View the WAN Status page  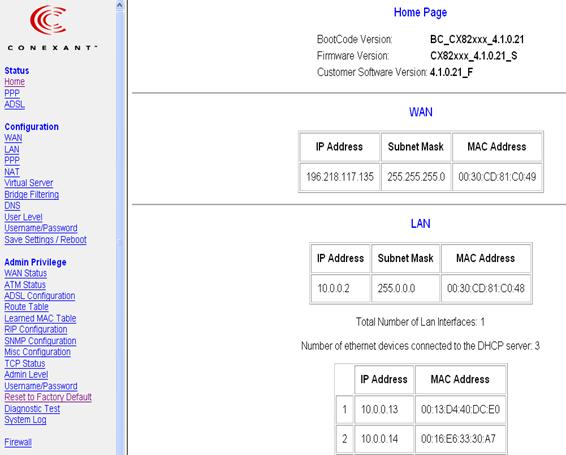(x=26, y=273)
